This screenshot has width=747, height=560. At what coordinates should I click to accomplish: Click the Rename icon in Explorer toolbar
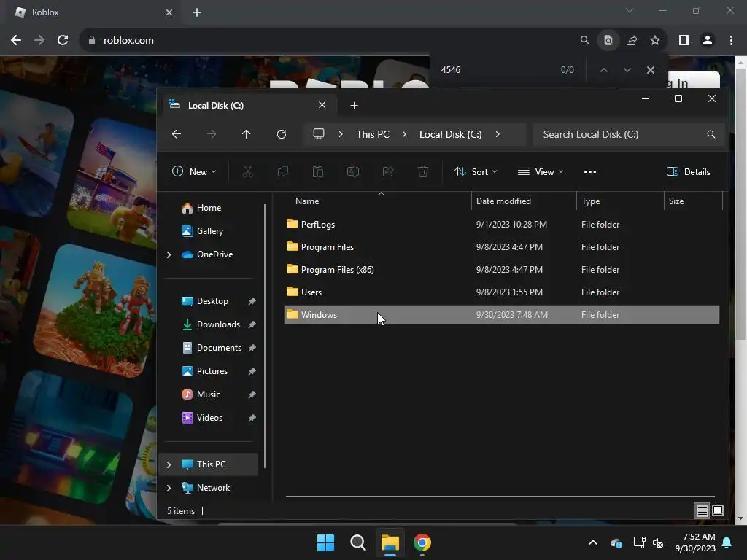point(353,172)
